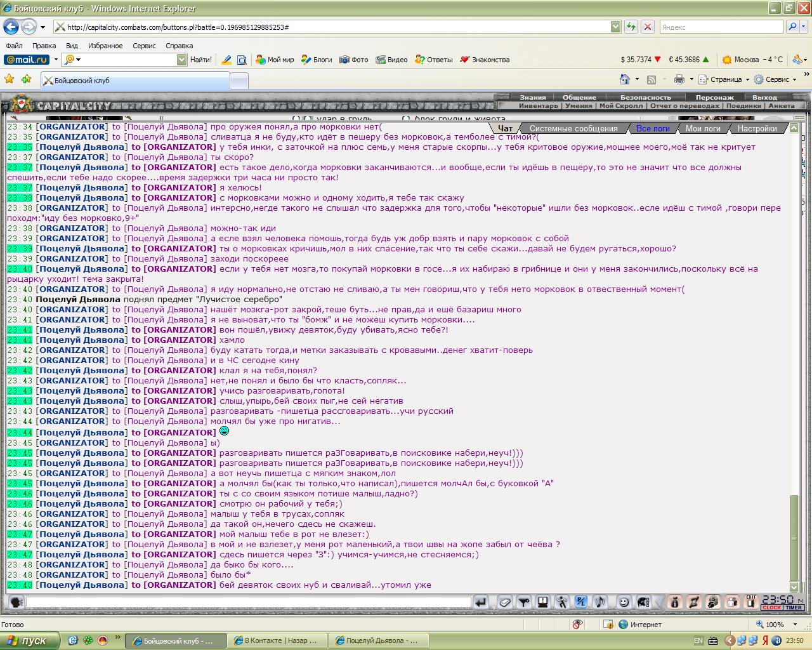Open the Блоги link on Mail.ru toolbar
This screenshot has height=650, width=812.
[x=317, y=60]
